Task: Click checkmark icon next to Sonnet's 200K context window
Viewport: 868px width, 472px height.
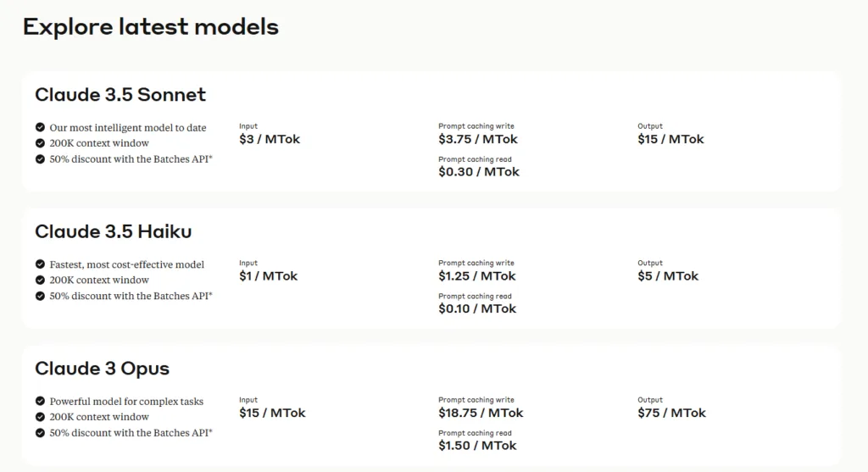Action: pyautogui.click(x=40, y=142)
